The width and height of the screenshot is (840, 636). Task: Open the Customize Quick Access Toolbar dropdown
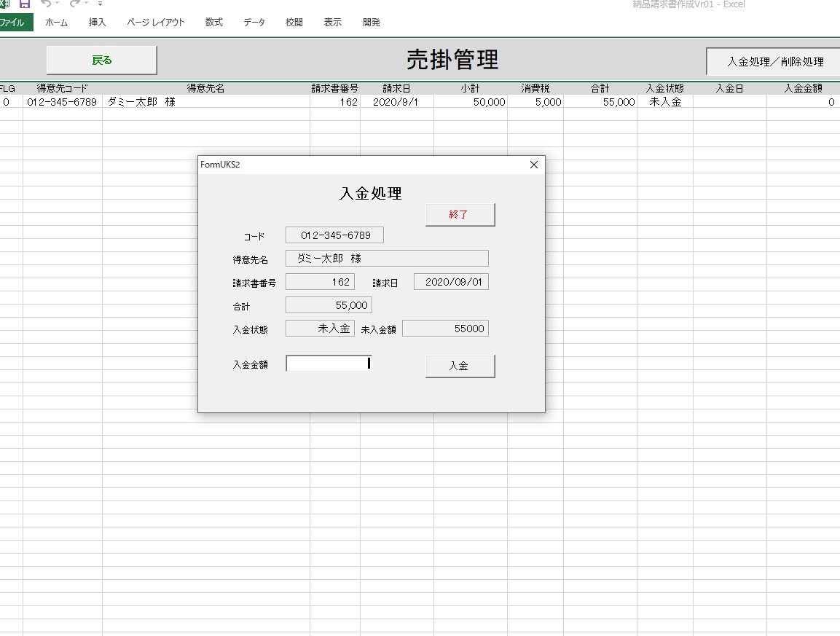click(101, 3)
